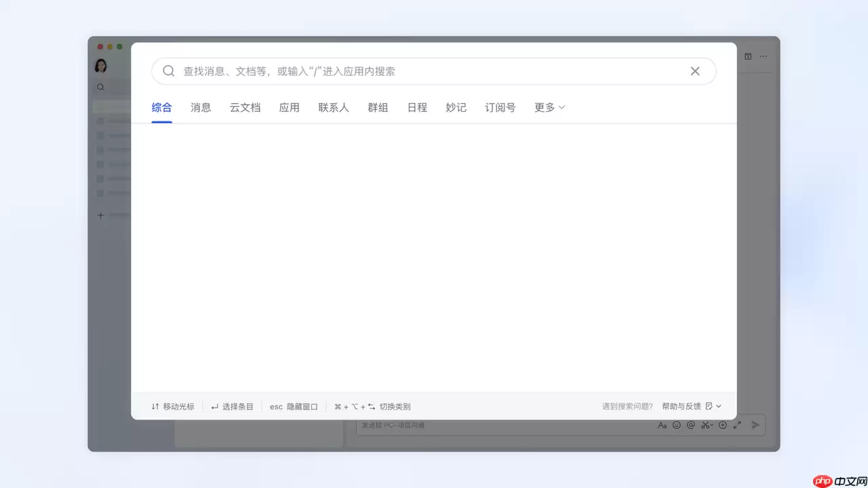Click the @ mention icon
The height and width of the screenshot is (488, 868).
[691, 425]
